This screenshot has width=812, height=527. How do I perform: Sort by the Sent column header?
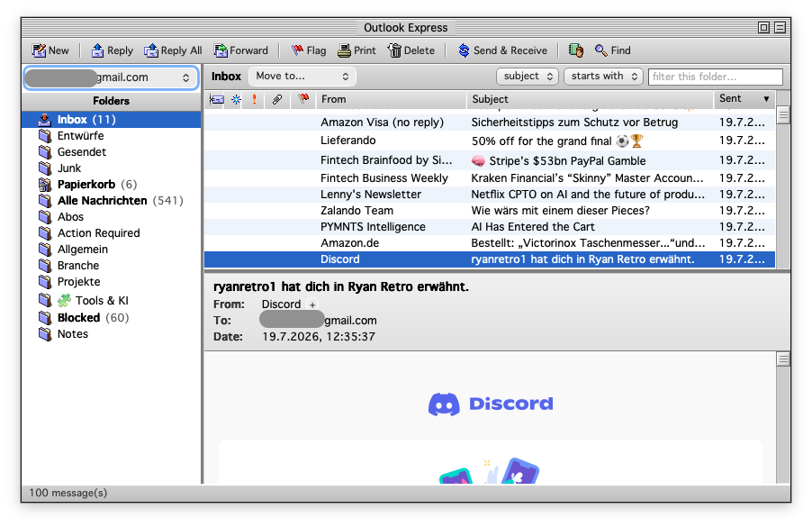[x=744, y=98]
